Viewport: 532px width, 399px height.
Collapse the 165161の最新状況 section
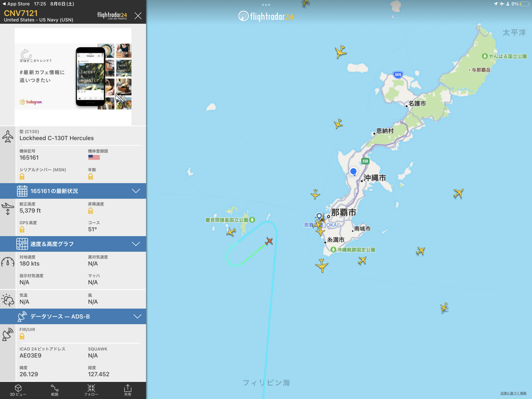pyautogui.click(x=136, y=191)
